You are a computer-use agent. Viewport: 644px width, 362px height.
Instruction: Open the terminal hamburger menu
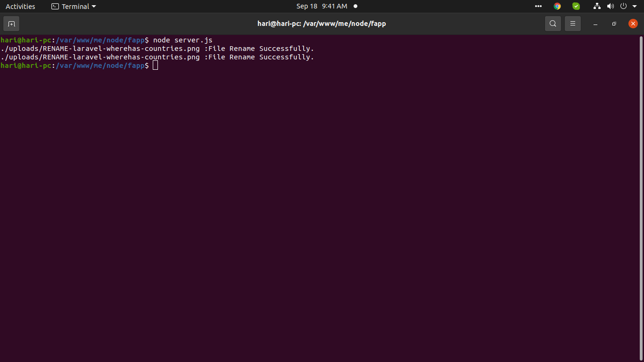coord(572,24)
